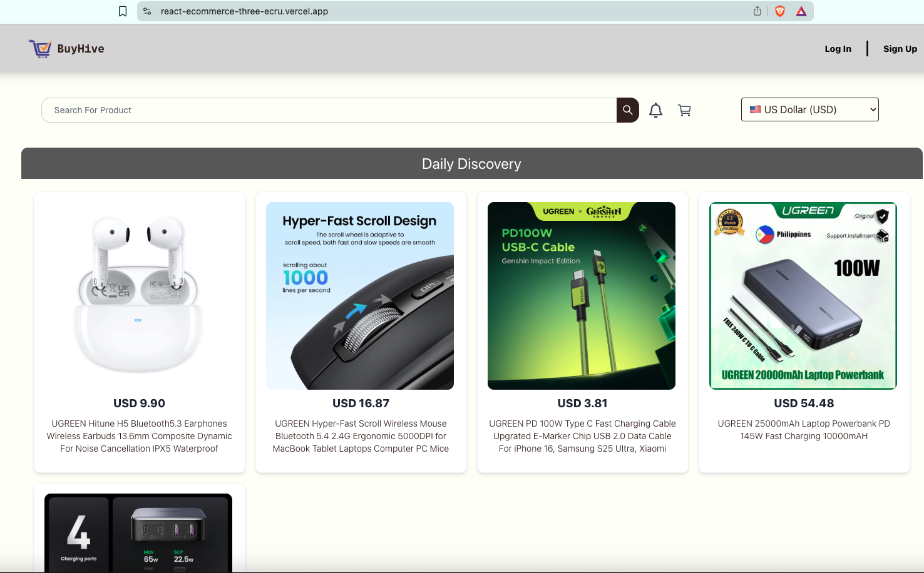Open notifications bell icon
The width and height of the screenshot is (924, 573).
[655, 110]
